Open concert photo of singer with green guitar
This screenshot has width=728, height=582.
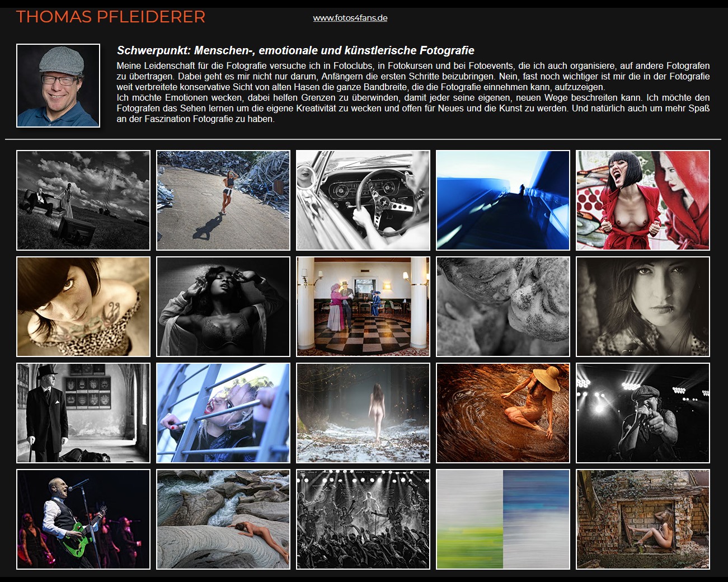83,519
